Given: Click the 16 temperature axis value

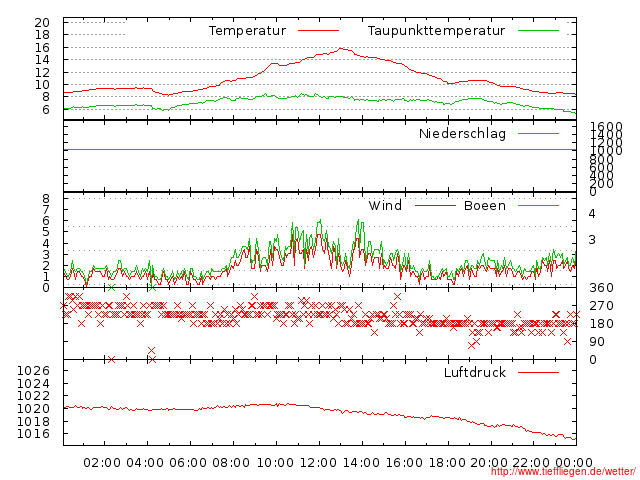Looking at the screenshot, I should (42, 47).
